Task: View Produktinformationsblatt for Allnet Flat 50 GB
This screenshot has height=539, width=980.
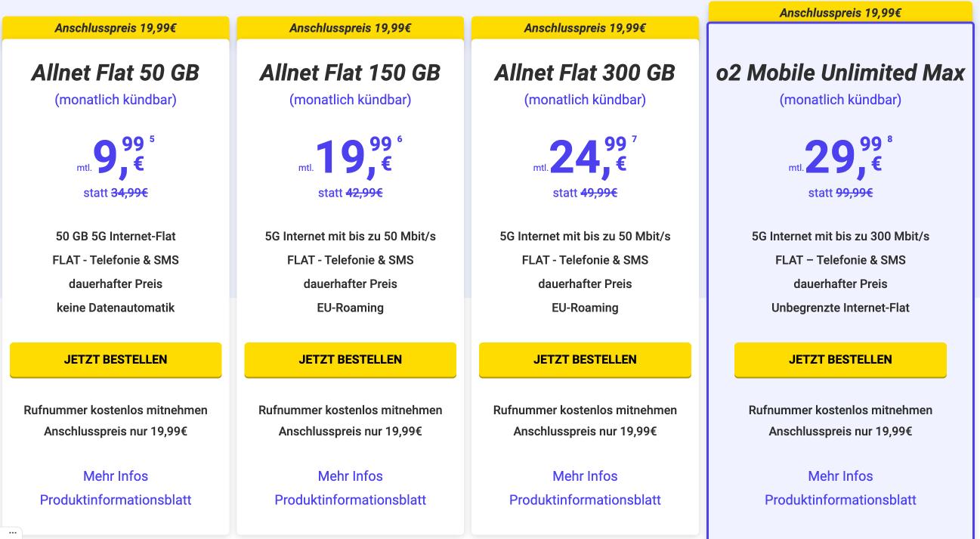Action: point(116,500)
